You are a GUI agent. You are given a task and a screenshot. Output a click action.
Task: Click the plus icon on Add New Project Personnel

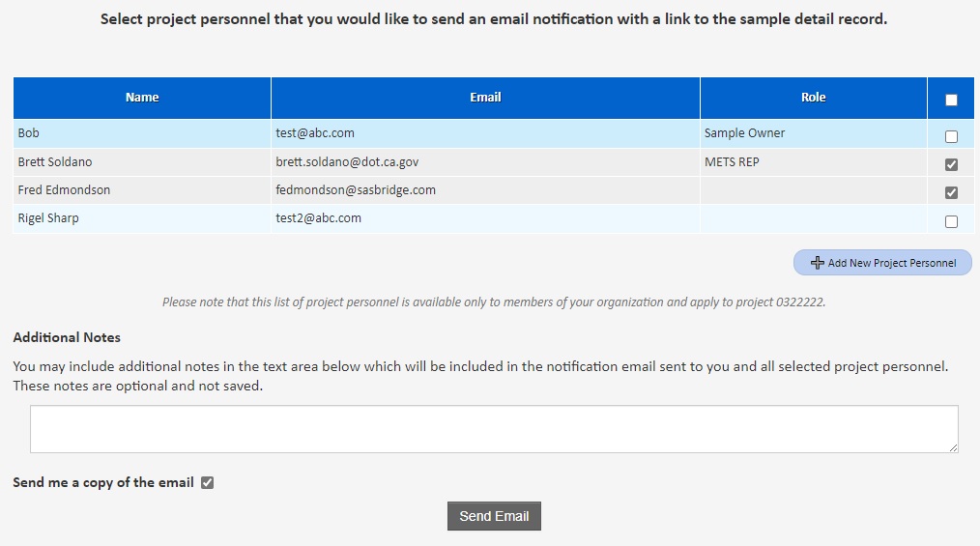pyautogui.click(x=818, y=263)
